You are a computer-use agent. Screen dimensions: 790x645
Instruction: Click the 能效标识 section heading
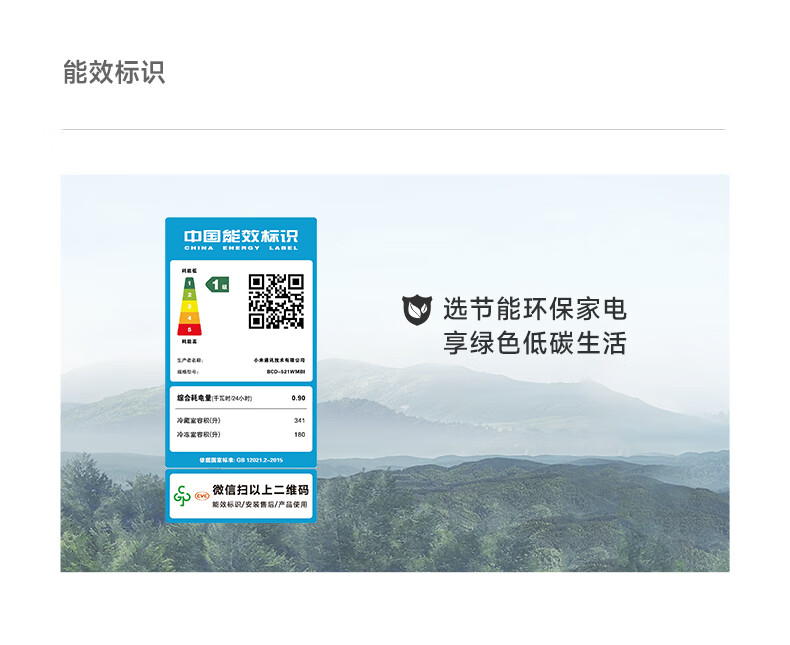pos(114,72)
